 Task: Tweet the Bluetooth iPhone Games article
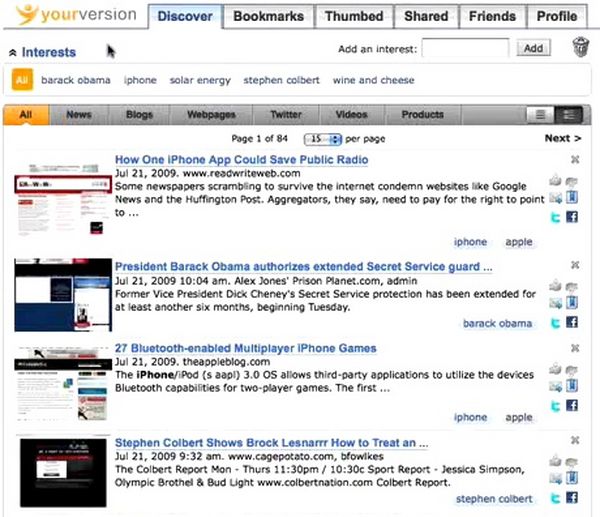555,406
